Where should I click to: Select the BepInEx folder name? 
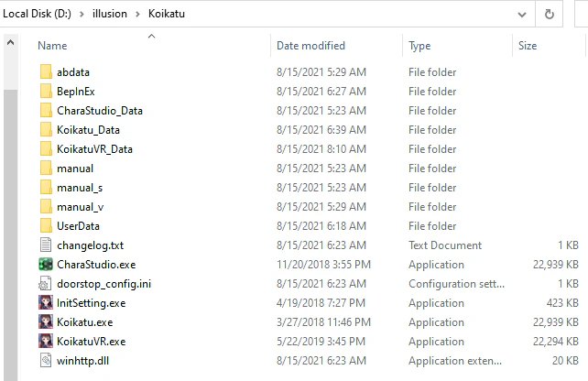(76, 91)
